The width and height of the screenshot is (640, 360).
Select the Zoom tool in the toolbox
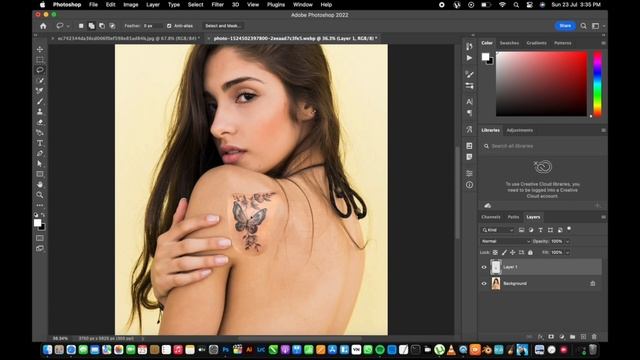point(40,195)
